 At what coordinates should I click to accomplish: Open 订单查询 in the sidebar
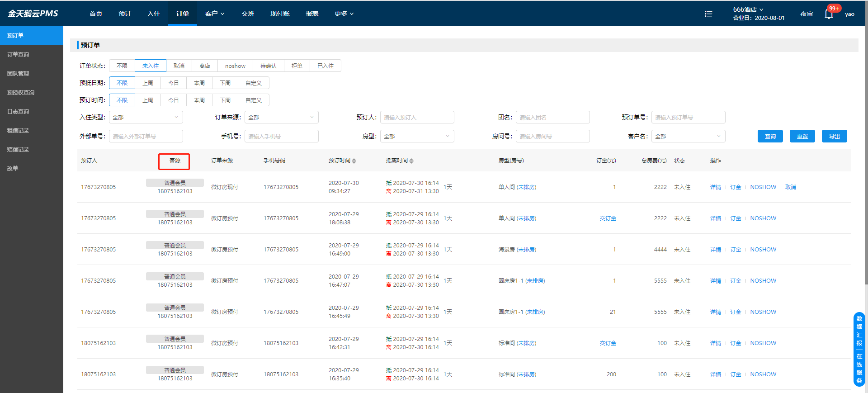pos(32,54)
